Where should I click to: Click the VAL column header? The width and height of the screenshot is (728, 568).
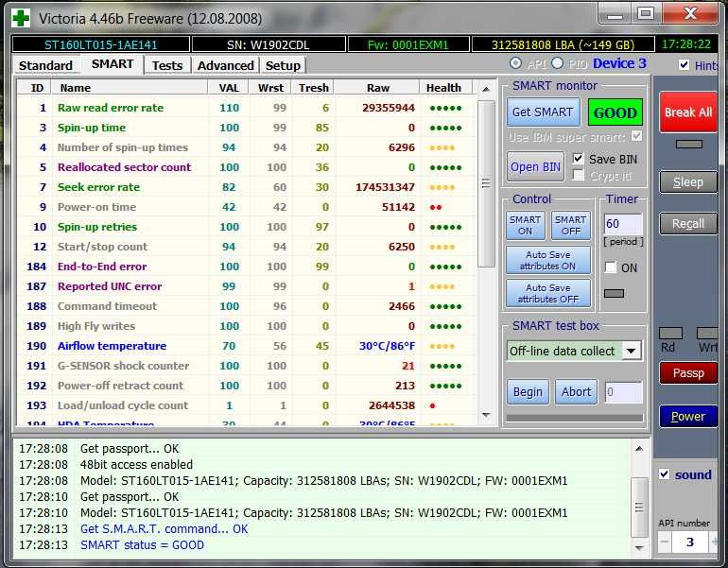point(229,88)
